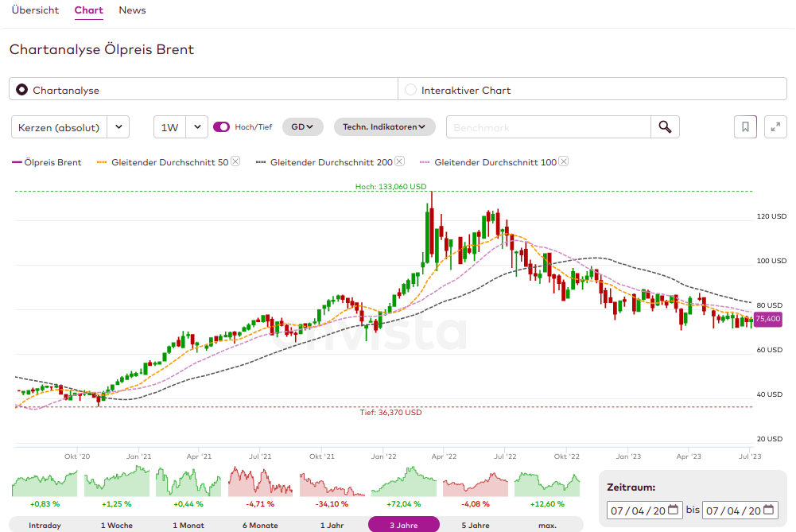Switch to the Übersicht tab
Viewport: 796px width, 532px height.
coord(35,10)
